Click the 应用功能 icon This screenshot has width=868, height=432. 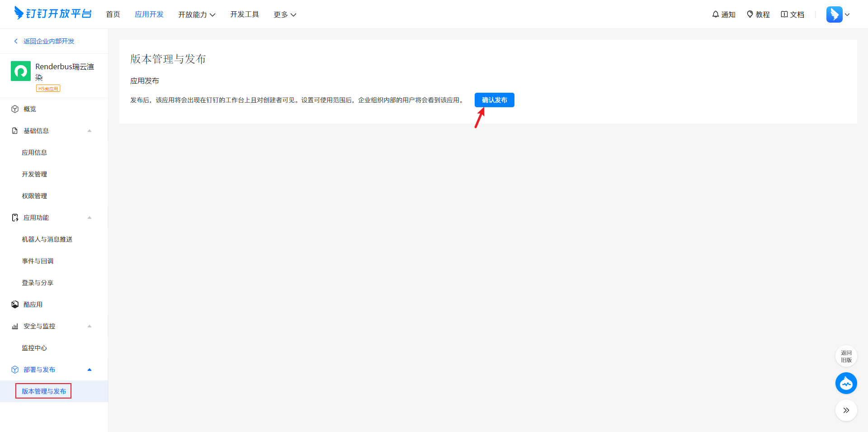[x=15, y=218]
